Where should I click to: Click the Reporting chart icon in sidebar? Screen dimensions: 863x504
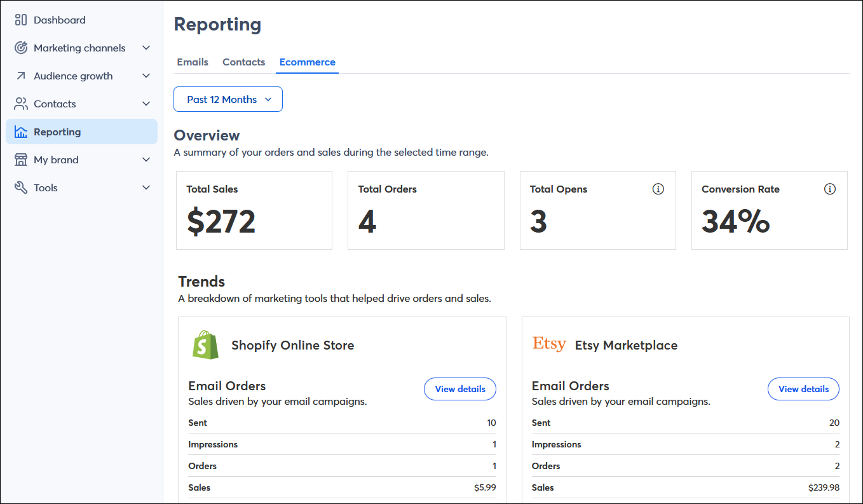pyautogui.click(x=21, y=132)
